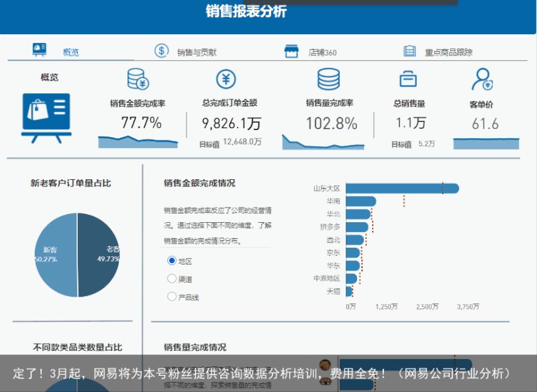The width and height of the screenshot is (537, 392).
Task: Click the 概览 presentation board tab icon
Action: 40,50
